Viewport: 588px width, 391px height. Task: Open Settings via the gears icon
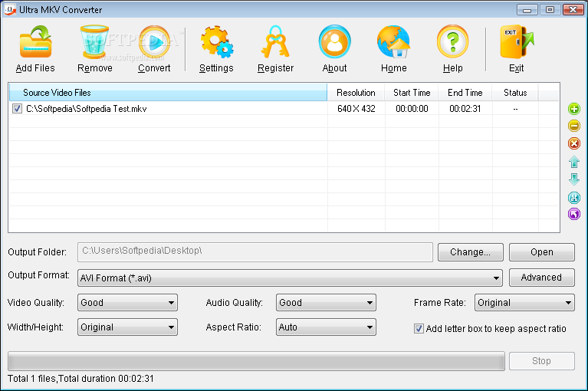[216, 41]
